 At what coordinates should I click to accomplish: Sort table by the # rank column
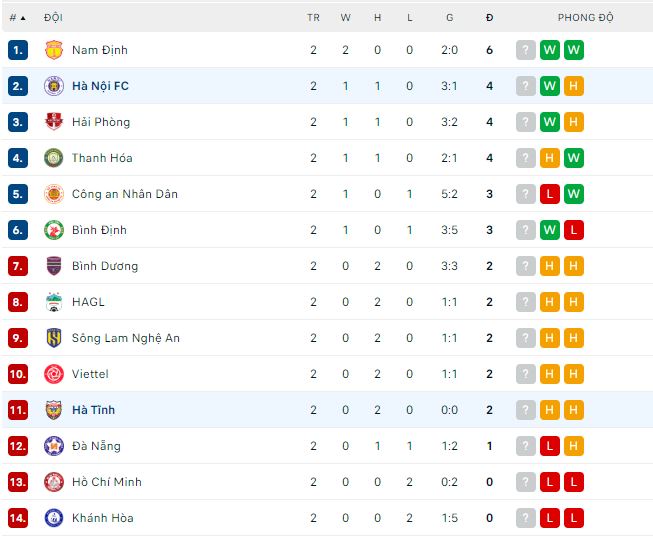click(x=17, y=18)
